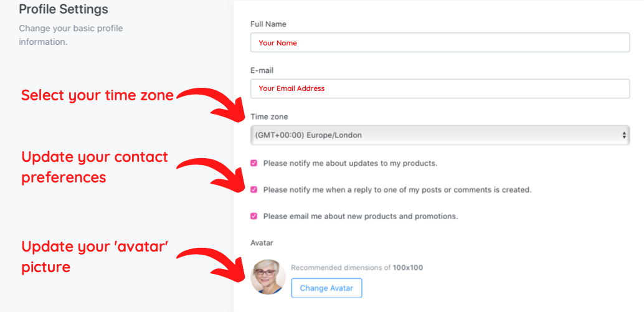Click the Profile Settings heading
Viewport: 644px width, 312px height.
click(x=64, y=9)
